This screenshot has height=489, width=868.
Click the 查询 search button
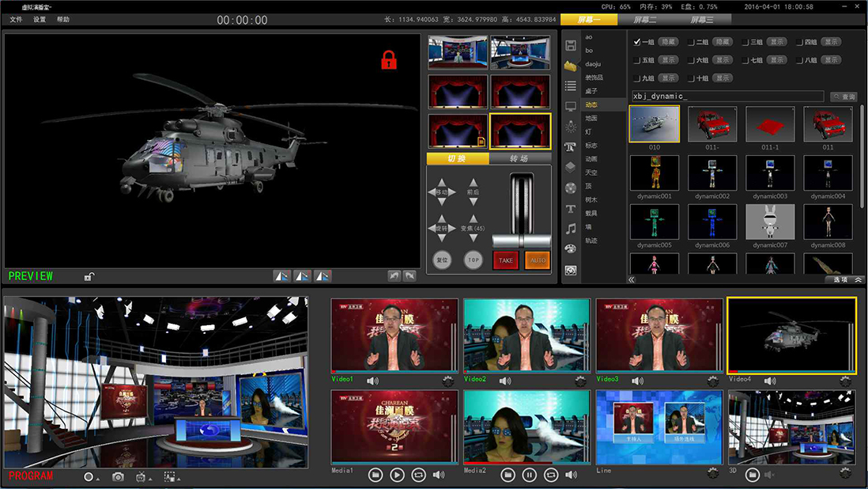click(x=844, y=97)
